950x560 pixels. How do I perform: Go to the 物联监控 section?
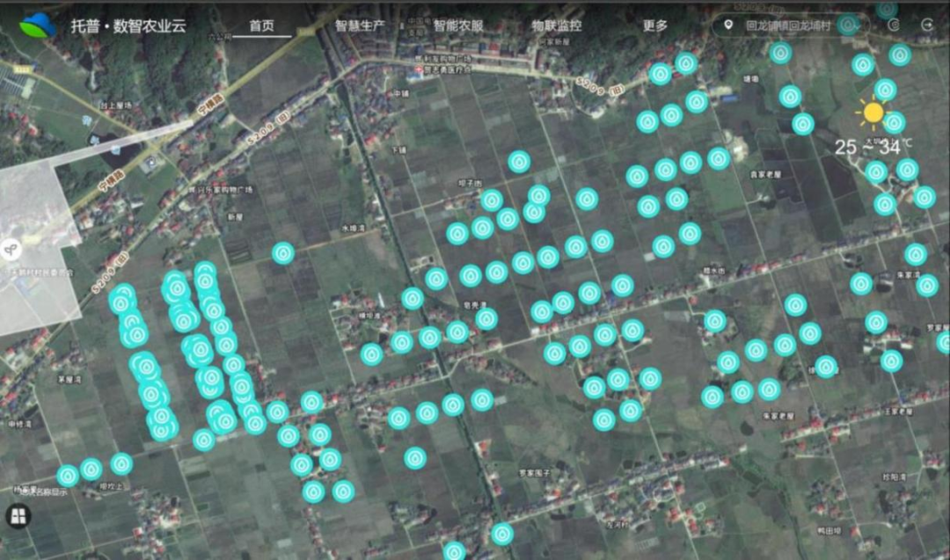pyautogui.click(x=556, y=25)
